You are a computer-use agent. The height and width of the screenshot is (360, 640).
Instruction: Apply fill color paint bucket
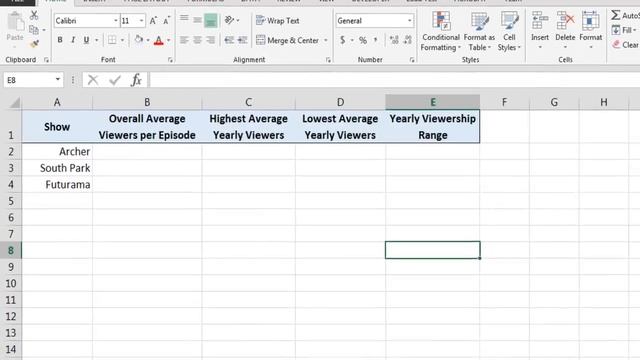point(139,40)
